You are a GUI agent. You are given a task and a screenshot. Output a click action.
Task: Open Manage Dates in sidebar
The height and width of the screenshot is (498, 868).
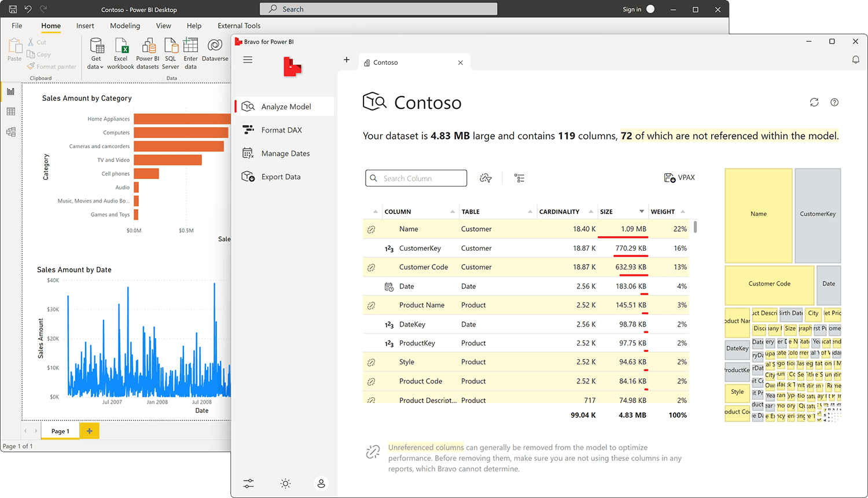284,153
